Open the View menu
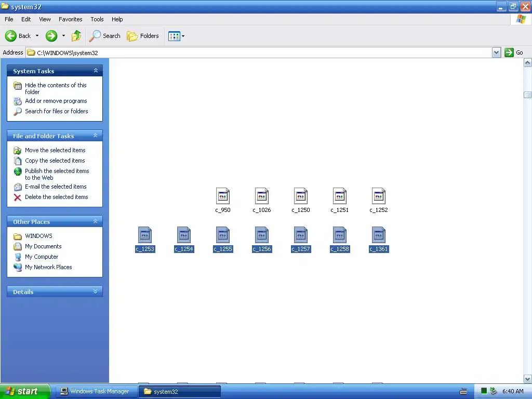Screen dimensions: 532x399 click(x=45, y=19)
